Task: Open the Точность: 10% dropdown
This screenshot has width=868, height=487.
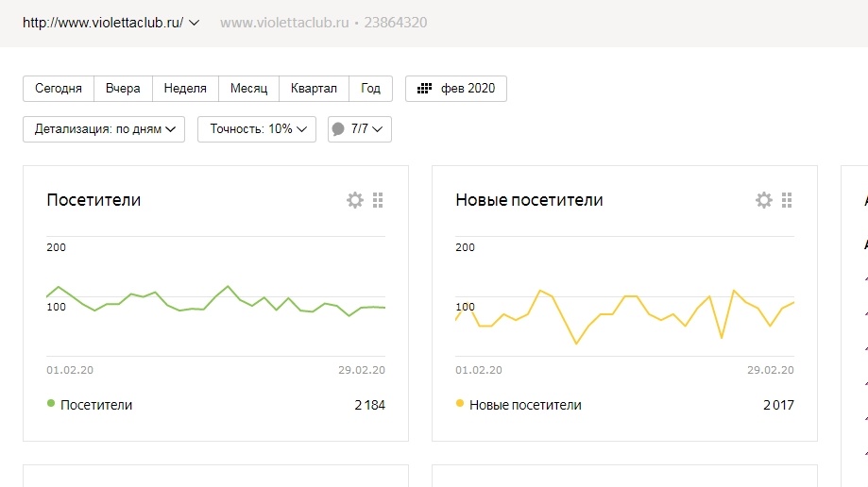Action: coord(256,129)
